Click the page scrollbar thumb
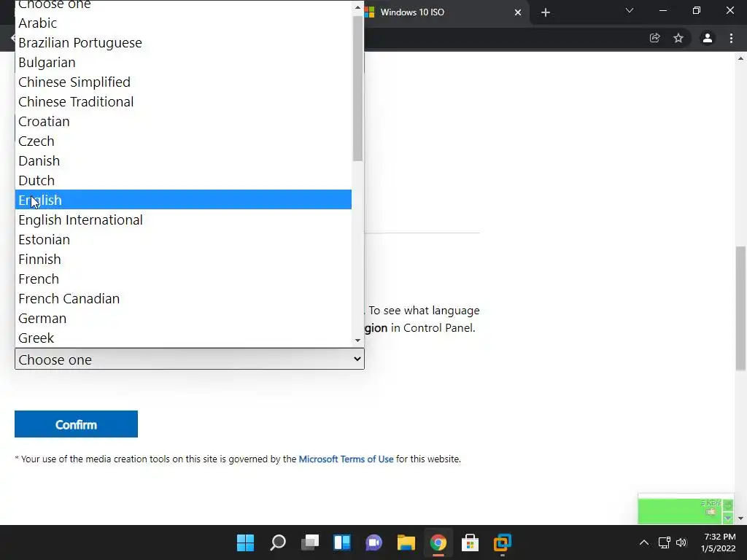The height and width of the screenshot is (560, 747). [741, 308]
